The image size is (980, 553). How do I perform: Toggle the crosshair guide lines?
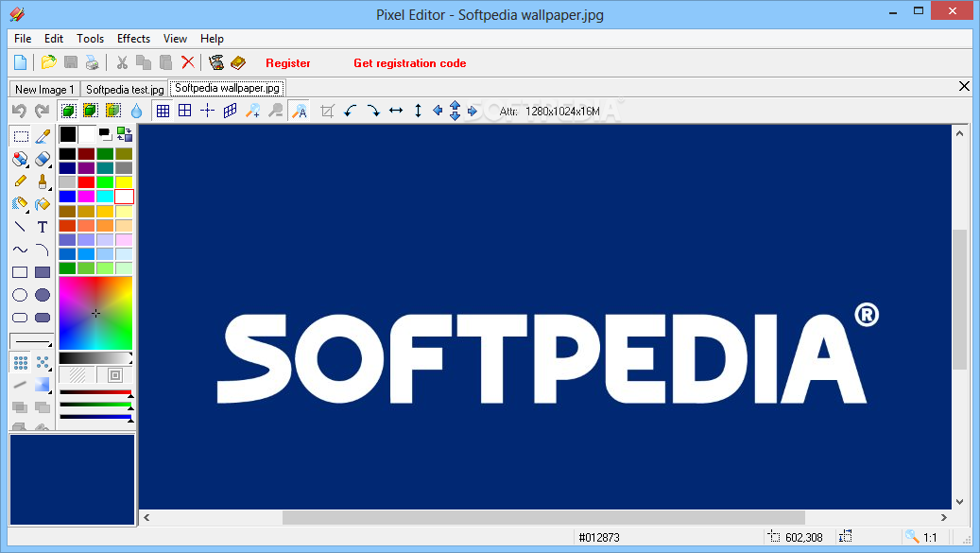(208, 112)
